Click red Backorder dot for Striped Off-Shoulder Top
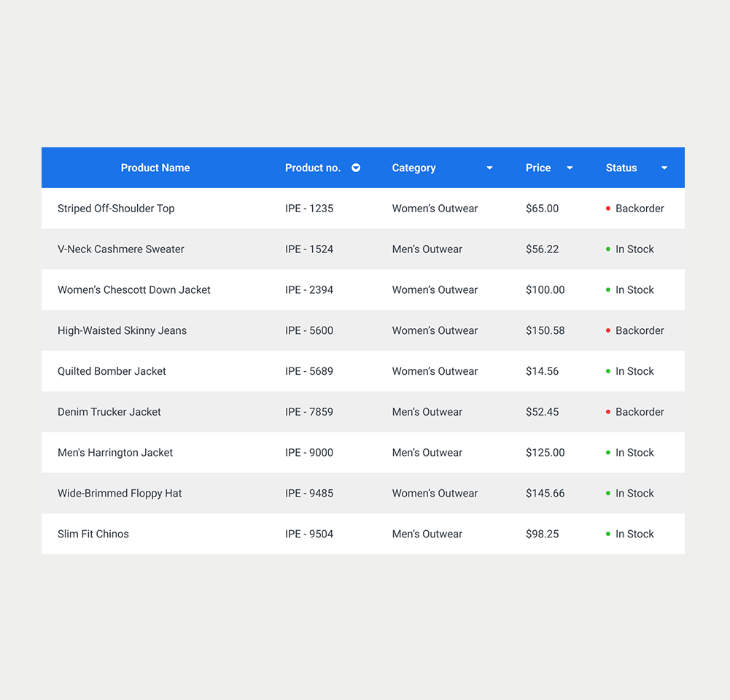Viewport: 730px width, 700px height. 608,209
